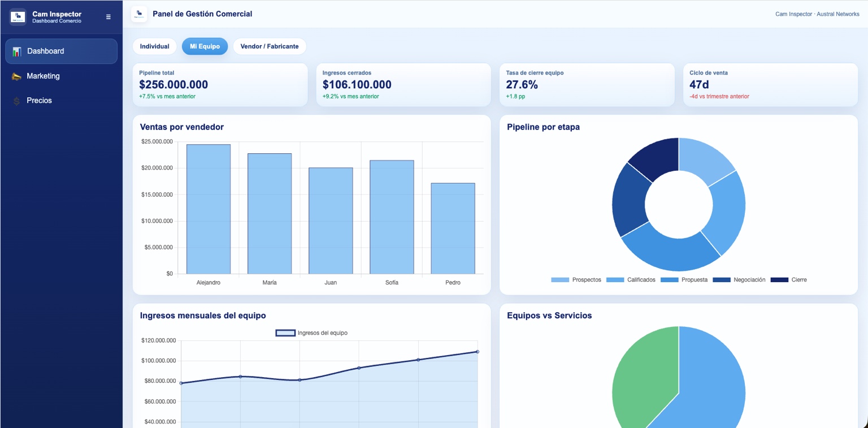Click the Tasa de cierre equipo card
This screenshot has width=868, height=428.
pos(587,85)
